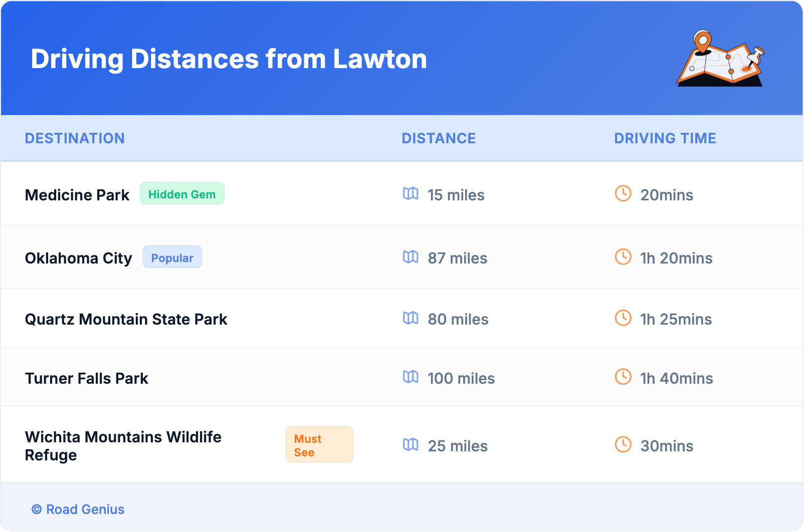Click the map icon beside 87 miles
The image size is (804, 532).
click(x=411, y=257)
